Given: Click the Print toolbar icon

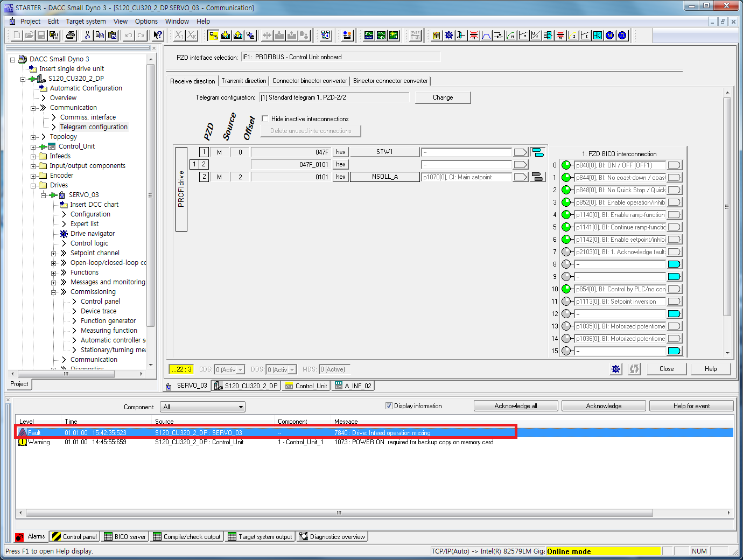Looking at the screenshot, I should coord(71,36).
